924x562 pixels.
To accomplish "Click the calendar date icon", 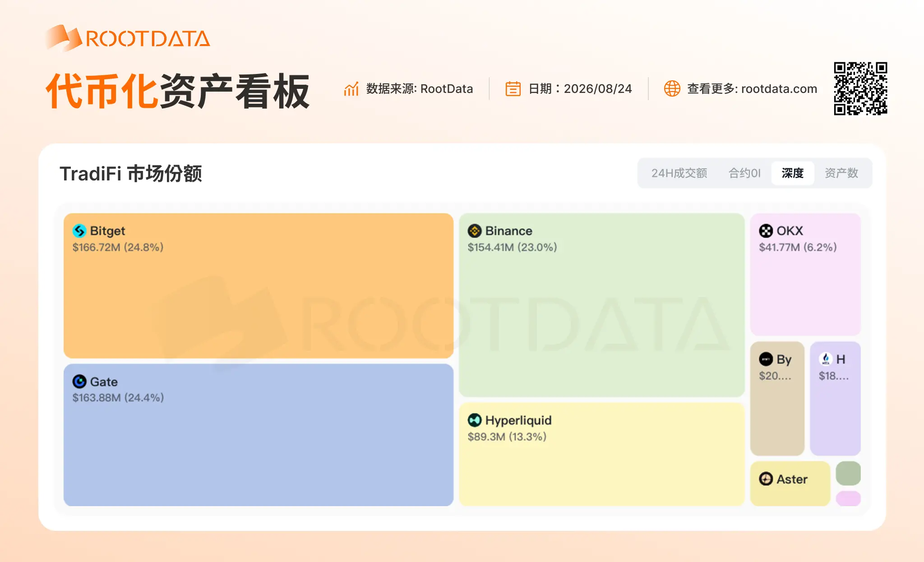I will point(513,89).
